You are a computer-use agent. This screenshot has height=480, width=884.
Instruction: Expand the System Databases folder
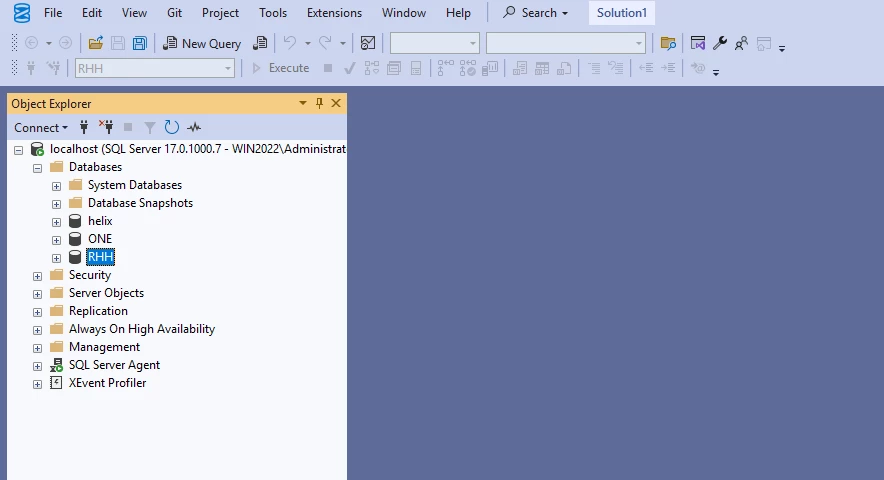click(56, 186)
